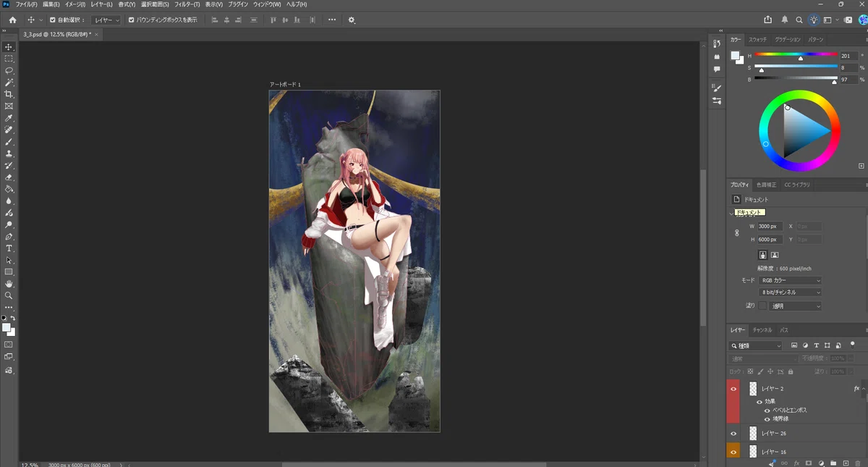Collapse レイヤー 2 effects list arrow
This screenshot has height=467, width=868.
point(864,389)
